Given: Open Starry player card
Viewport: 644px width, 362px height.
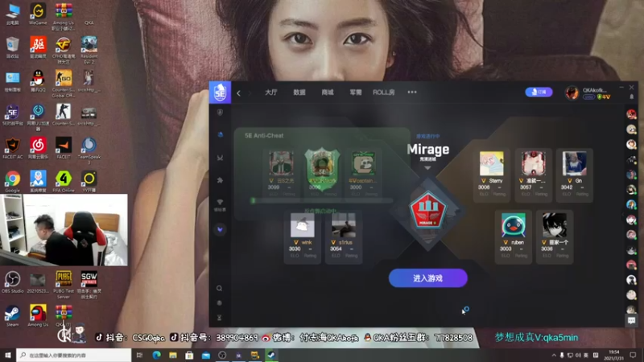Looking at the screenshot, I should [x=492, y=175].
